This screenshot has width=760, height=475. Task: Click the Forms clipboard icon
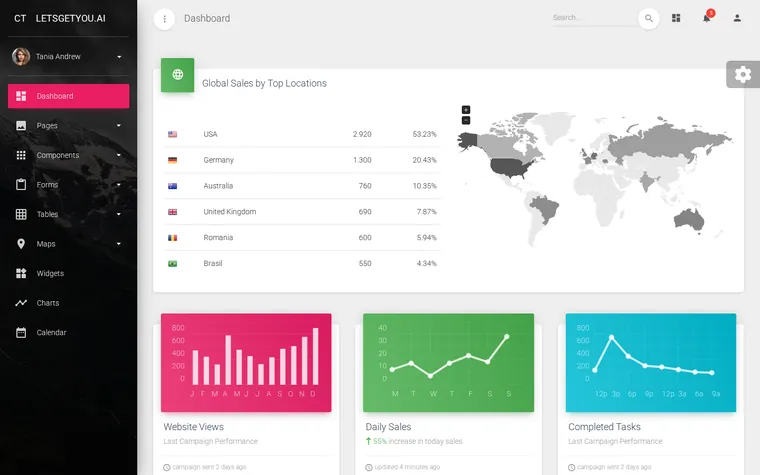tap(21, 185)
